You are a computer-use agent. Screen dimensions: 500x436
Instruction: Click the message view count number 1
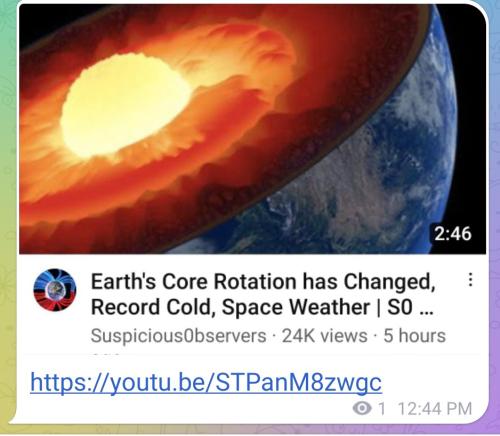[382, 409]
